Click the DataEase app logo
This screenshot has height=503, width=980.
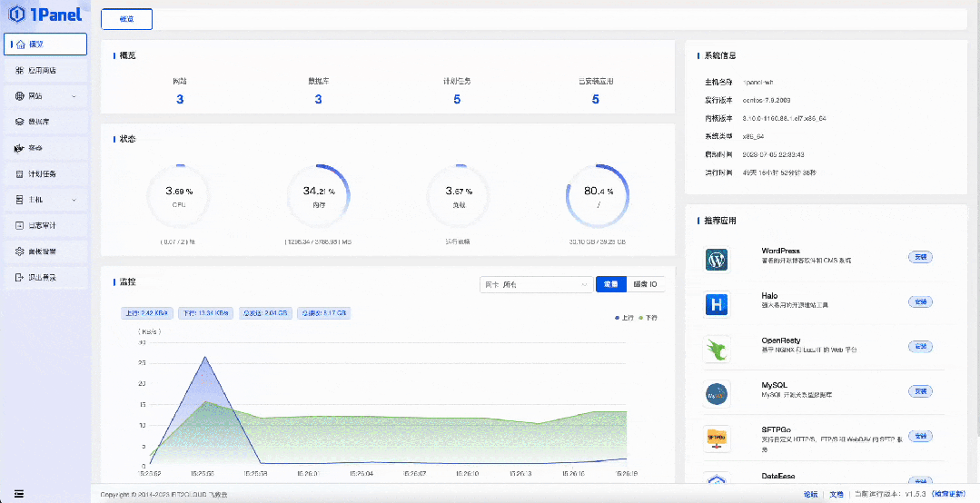pyautogui.click(x=717, y=480)
